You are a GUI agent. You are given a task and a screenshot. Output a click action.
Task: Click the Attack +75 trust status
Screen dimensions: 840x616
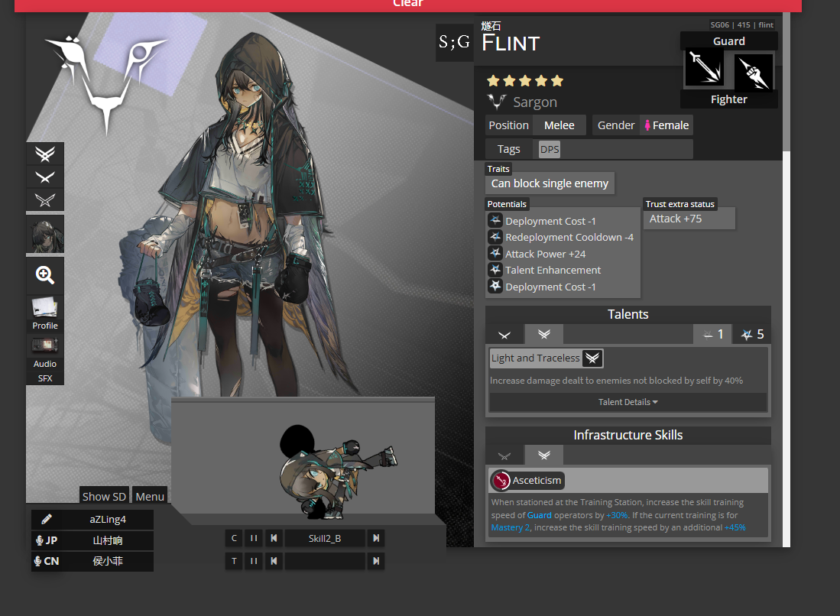click(689, 219)
